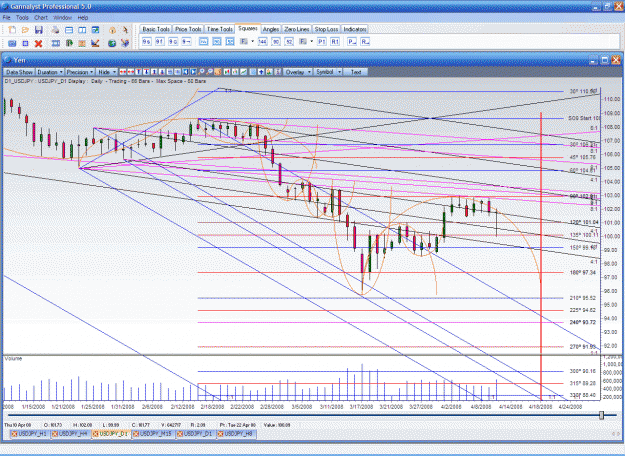The image size is (625, 456).
Task: Click the 'P_' square tool icon
Action: coord(352,41)
